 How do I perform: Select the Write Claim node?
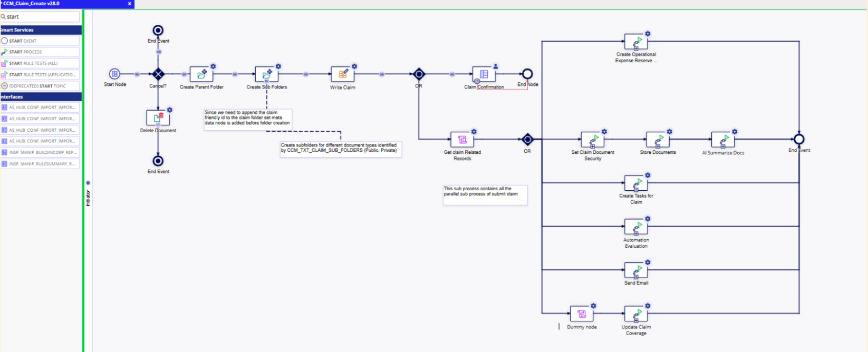tap(342, 74)
